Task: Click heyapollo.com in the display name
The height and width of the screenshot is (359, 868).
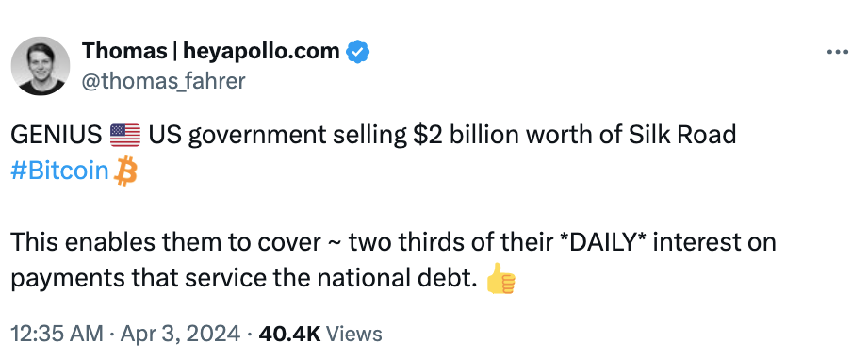Action: click(261, 52)
